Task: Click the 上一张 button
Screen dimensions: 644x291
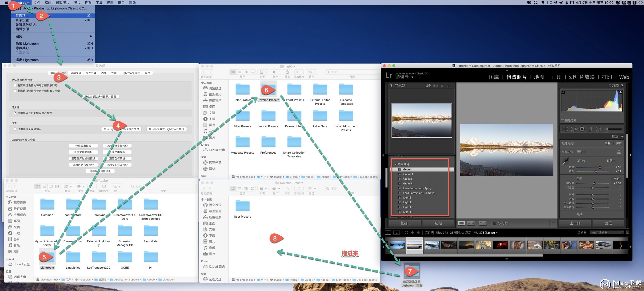Action: 575,223
